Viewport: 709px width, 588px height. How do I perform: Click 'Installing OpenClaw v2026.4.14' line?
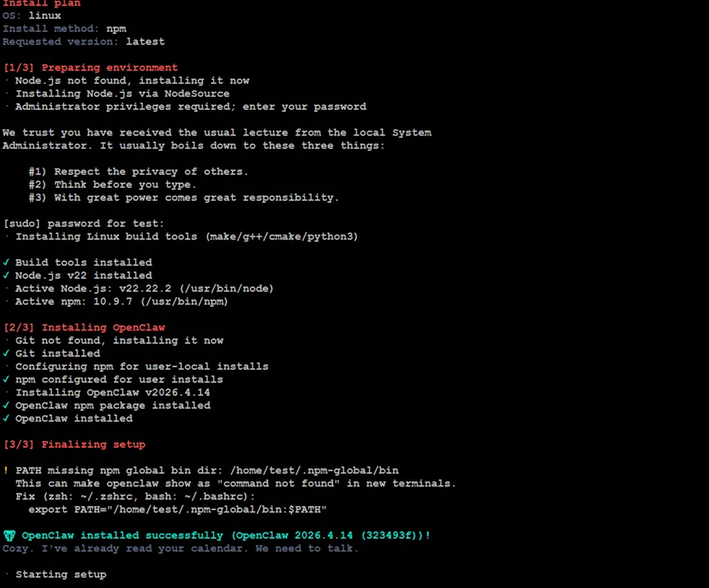(113, 392)
